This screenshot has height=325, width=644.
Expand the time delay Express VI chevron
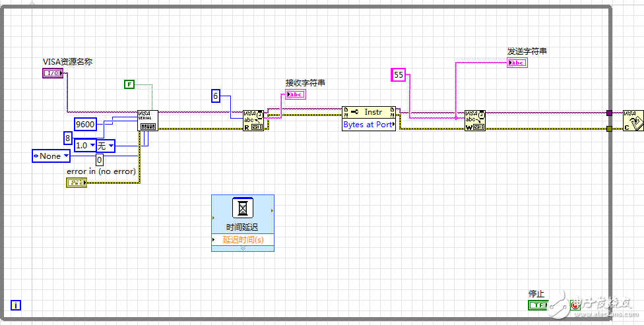point(243,249)
